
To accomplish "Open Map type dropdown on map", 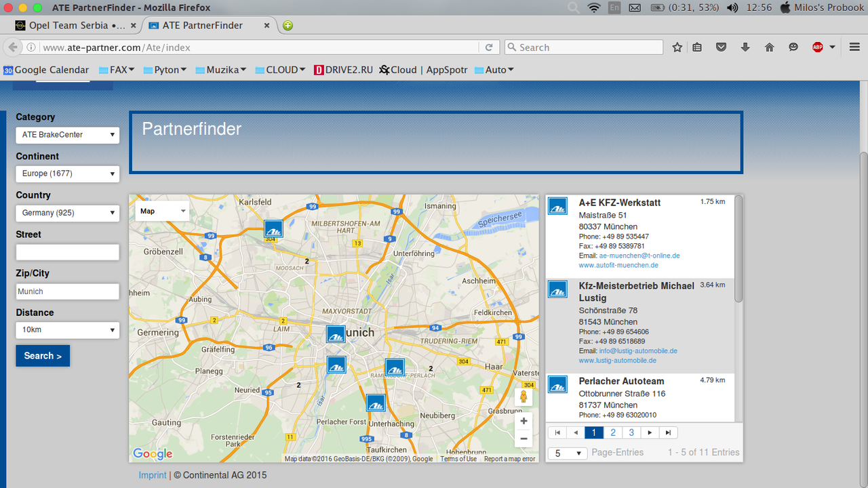I will click(162, 211).
